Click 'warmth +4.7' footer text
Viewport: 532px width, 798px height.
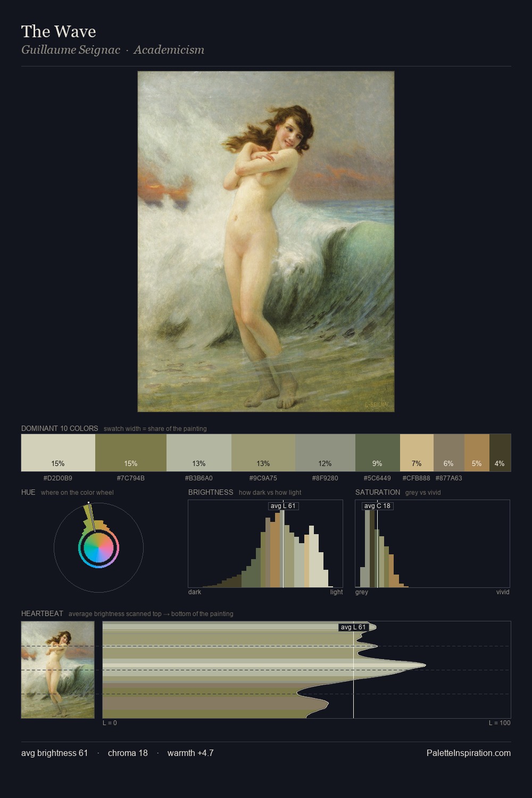coord(190,753)
